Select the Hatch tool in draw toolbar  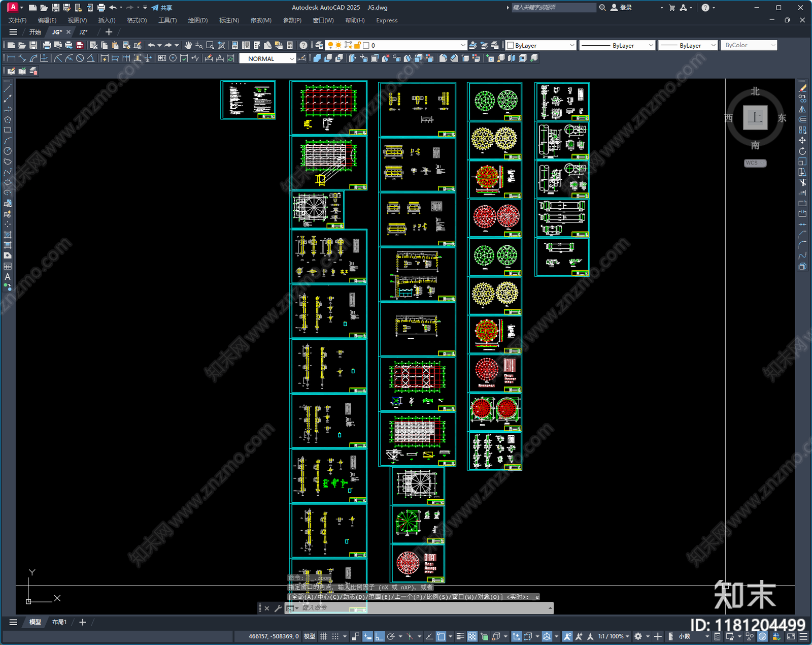tap(8, 235)
